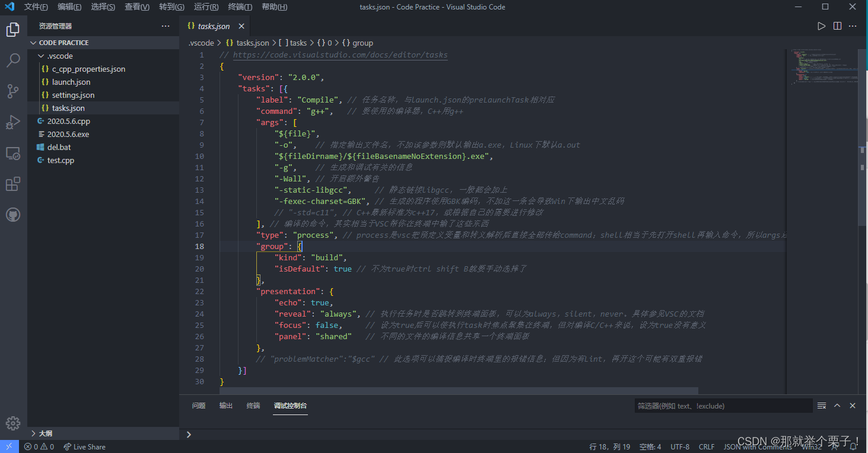This screenshot has height=453, width=868.
Task: Click the debug console filter input field
Action: (723, 406)
